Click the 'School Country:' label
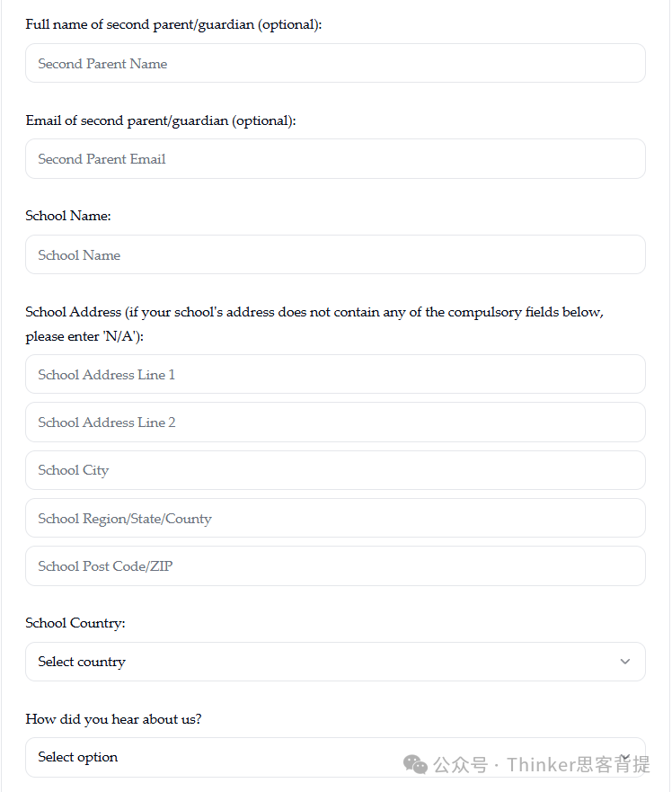Image resolution: width=672 pixels, height=792 pixels. point(75,623)
